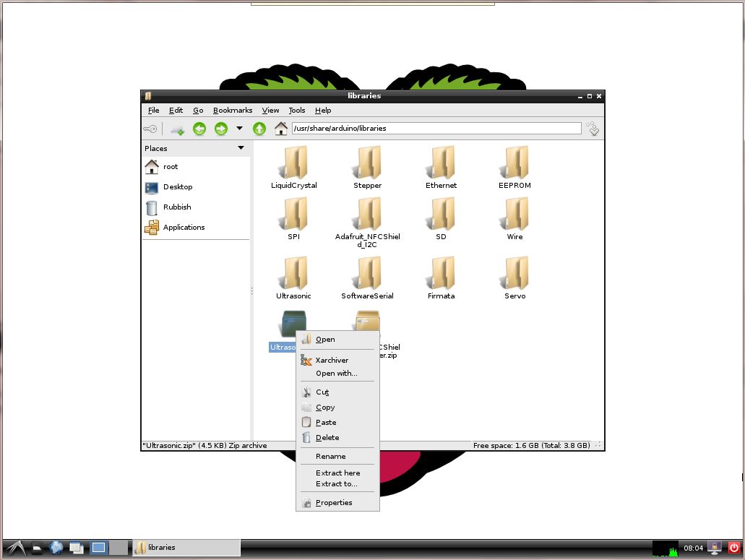745x560 pixels.
Task: Select the SD folder
Action: pyautogui.click(x=441, y=218)
